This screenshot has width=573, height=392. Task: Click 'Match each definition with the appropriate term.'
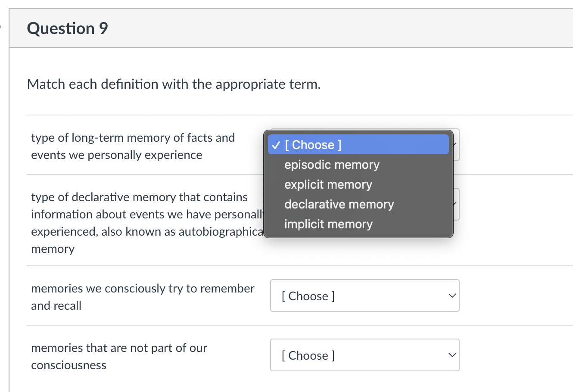pyautogui.click(x=174, y=84)
